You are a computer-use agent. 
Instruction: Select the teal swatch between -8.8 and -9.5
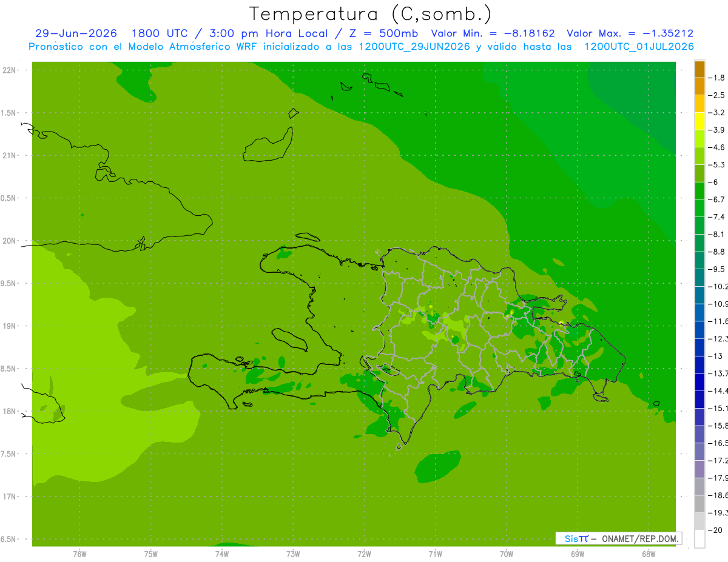[699, 260]
